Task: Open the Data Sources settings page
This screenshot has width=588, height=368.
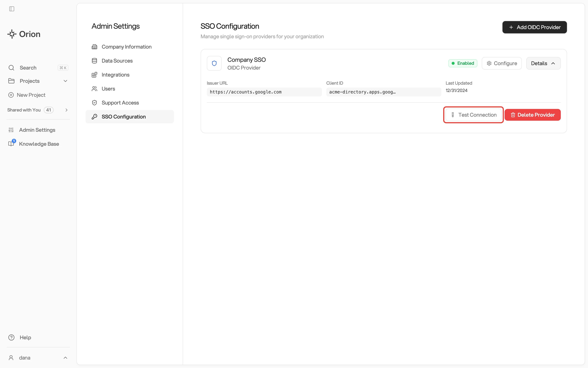Action: click(x=130, y=61)
